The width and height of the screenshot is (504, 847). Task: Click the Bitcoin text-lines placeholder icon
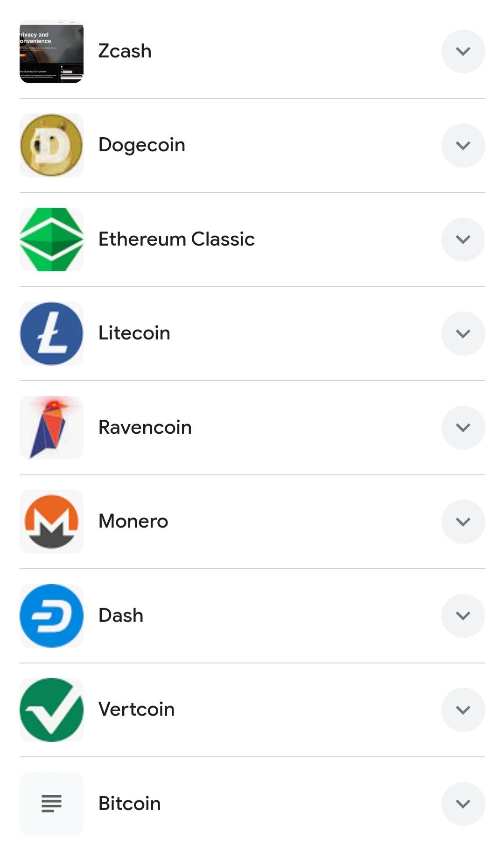tap(51, 804)
